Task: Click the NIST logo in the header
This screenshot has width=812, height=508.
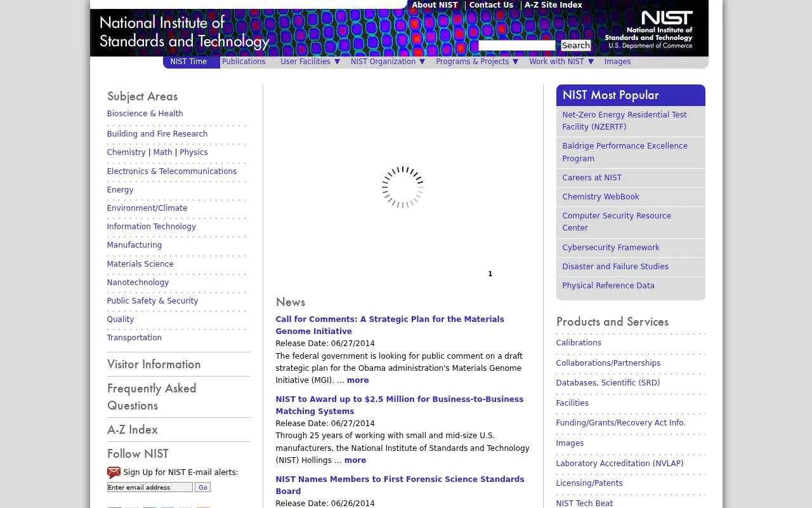Action: (648, 29)
